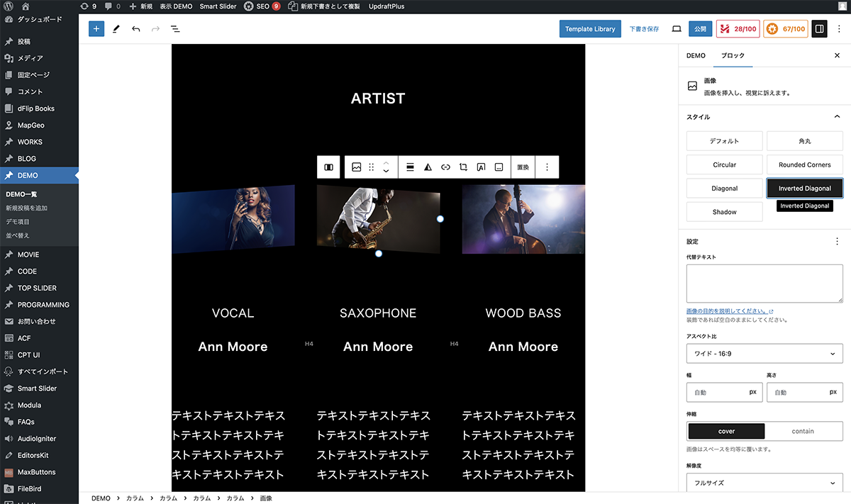This screenshot has width=851, height=504.
Task: Apply duotone filter from the image toolbar
Action: pyautogui.click(x=428, y=167)
